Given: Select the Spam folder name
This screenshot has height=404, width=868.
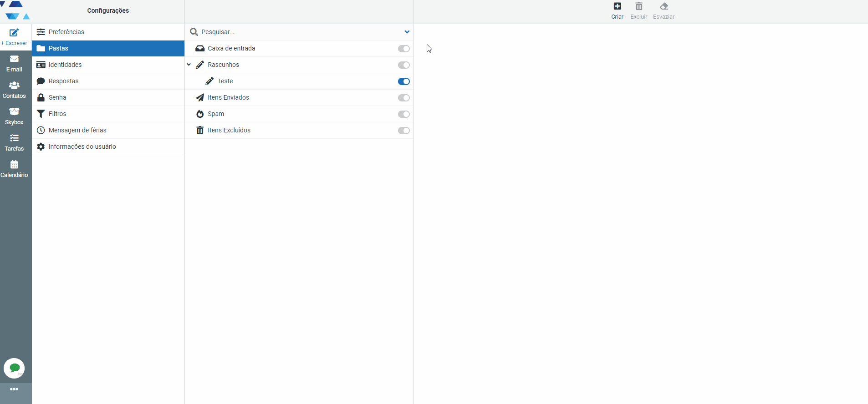Looking at the screenshot, I should point(216,114).
